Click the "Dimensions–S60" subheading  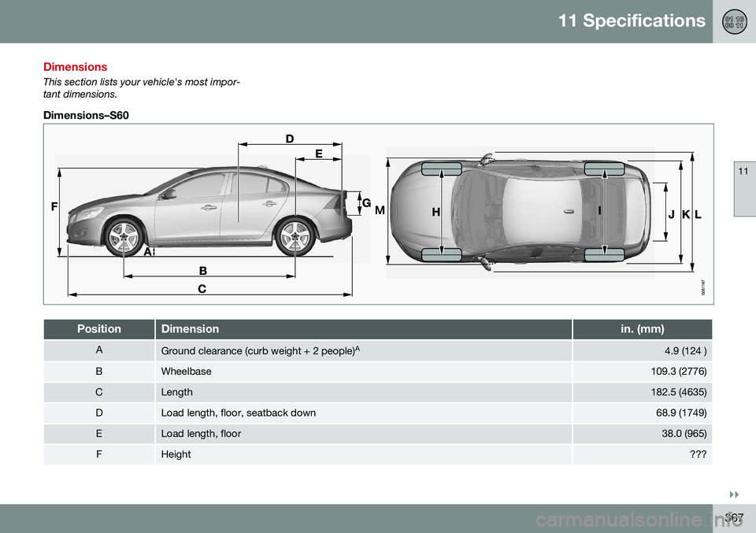[86, 115]
